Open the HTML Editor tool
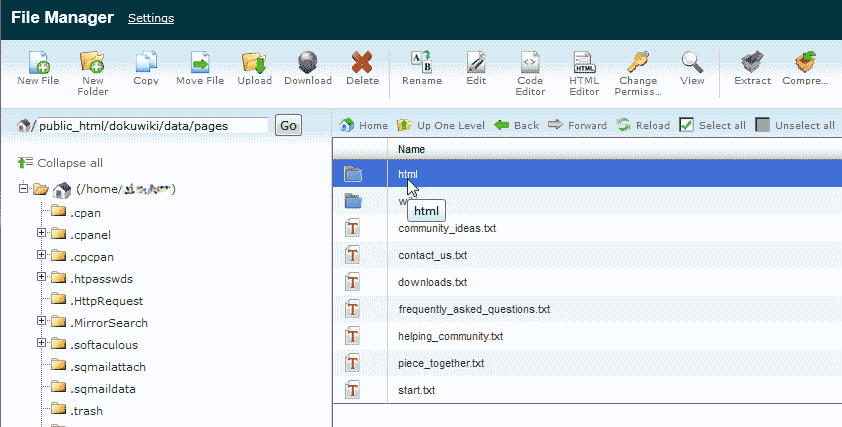Image resolution: width=842 pixels, height=427 pixels. [x=584, y=62]
